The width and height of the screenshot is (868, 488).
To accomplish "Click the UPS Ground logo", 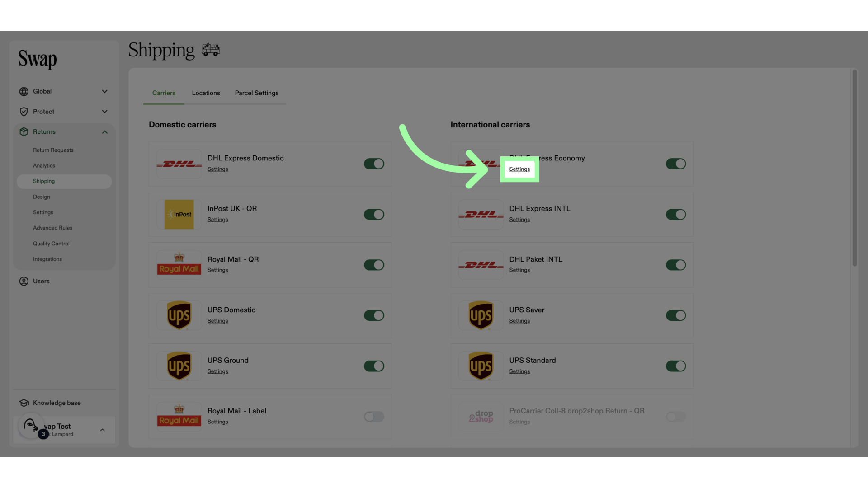I will [x=179, y=366].
